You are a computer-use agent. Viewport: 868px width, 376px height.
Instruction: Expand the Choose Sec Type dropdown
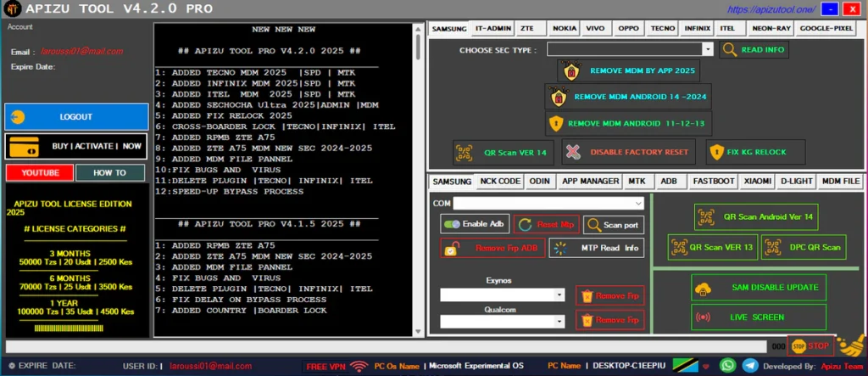tap(707, 49)
